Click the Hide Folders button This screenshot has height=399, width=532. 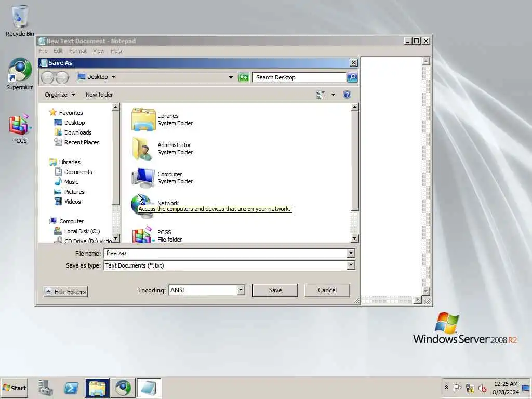(x=65, y=292)
